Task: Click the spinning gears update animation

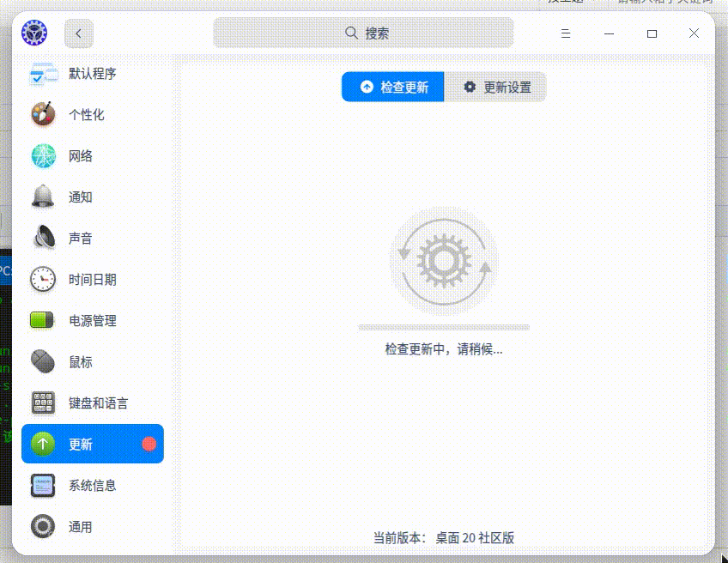Action: coord(443,260)
